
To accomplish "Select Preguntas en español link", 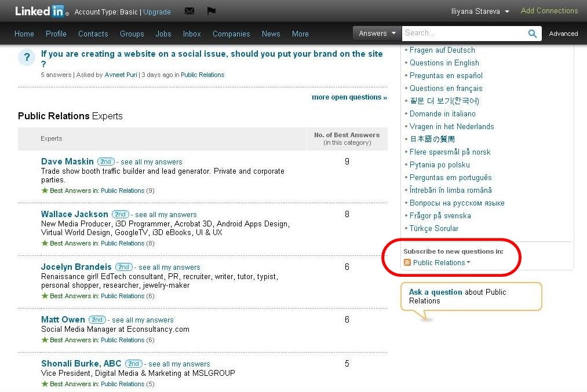I will tap(446, 75).
